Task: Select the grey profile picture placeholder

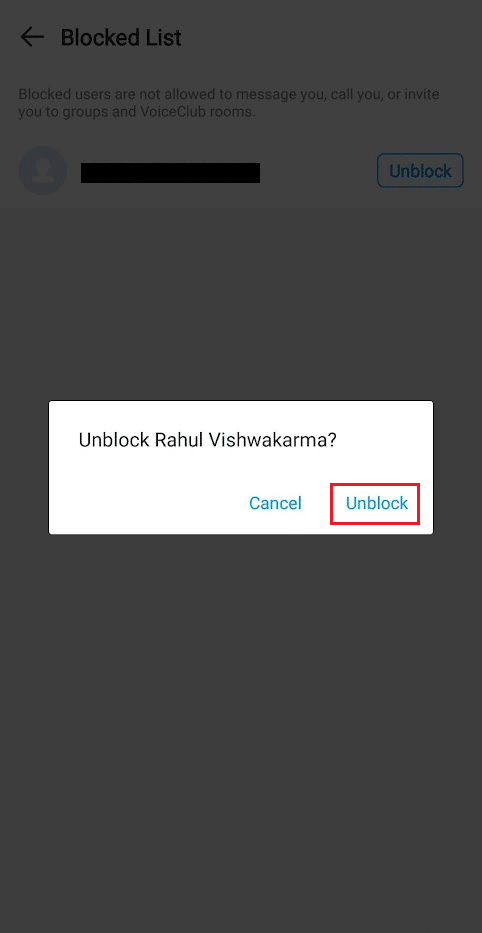Action: (43, 171)
